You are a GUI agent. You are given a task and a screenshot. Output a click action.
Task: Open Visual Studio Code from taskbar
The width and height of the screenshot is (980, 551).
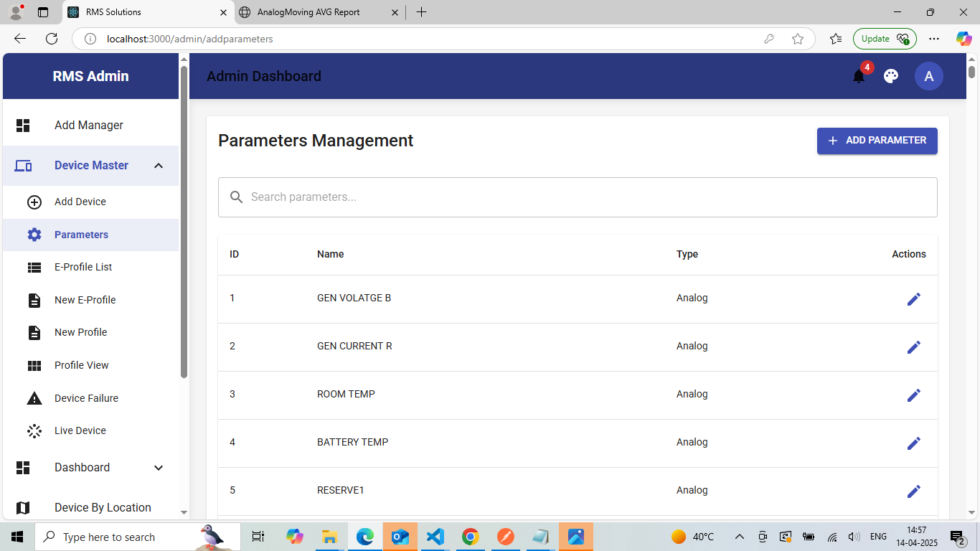point(435,537)
